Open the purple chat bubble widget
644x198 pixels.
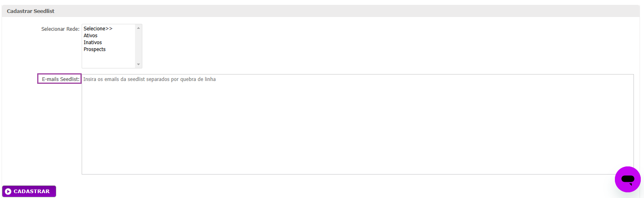coord(627,179)
